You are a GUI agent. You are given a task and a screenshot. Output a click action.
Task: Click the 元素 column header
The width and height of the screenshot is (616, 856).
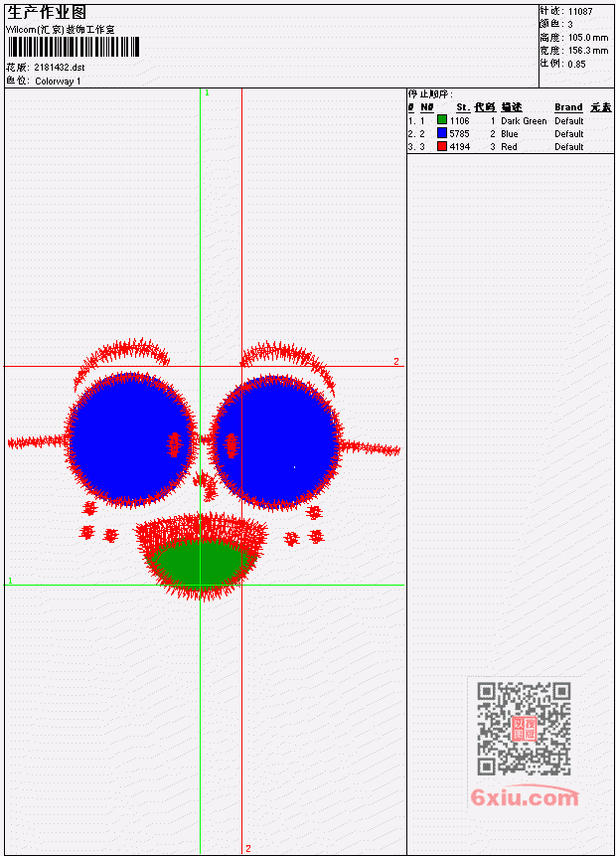(601, 107)
